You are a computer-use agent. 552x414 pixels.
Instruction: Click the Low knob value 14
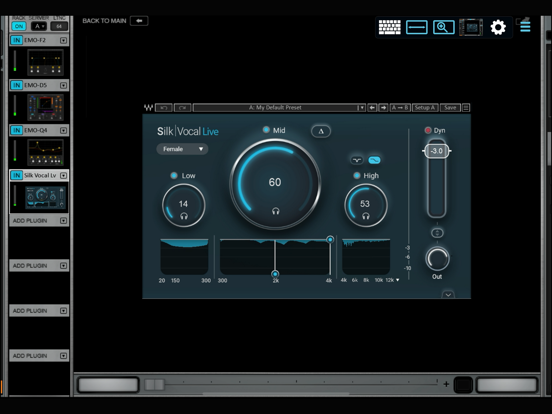(183, 204)
